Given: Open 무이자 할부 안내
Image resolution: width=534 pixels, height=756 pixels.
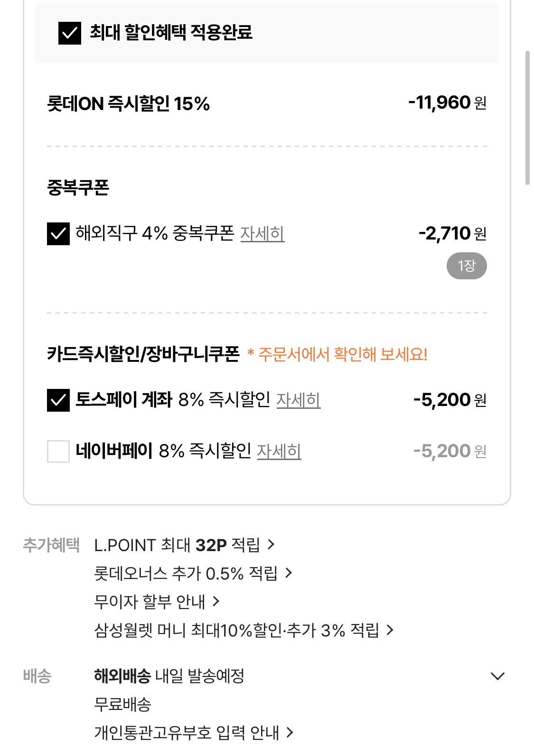Looking at the screenshot, I should point(150,602).
